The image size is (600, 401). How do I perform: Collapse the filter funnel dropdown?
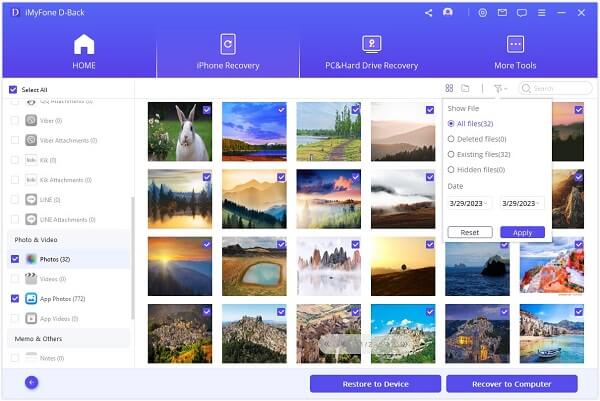(x=499, y=88)
